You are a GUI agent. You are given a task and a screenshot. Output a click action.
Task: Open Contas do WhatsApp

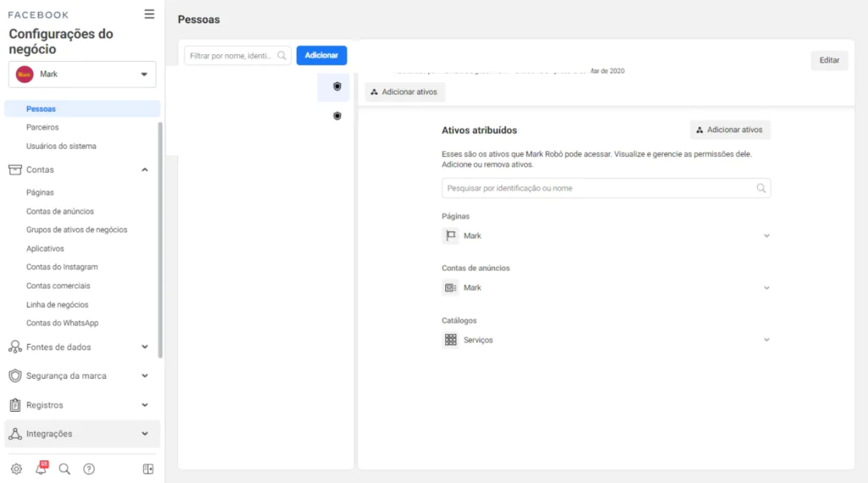tap(62, 323)
